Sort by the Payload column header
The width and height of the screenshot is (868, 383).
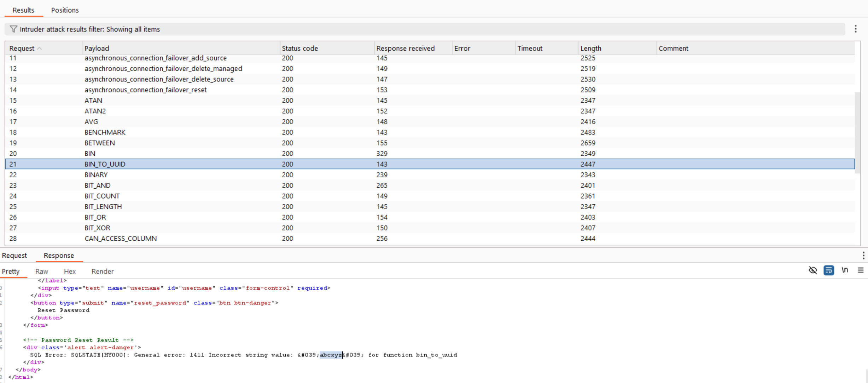pos(181,48)
